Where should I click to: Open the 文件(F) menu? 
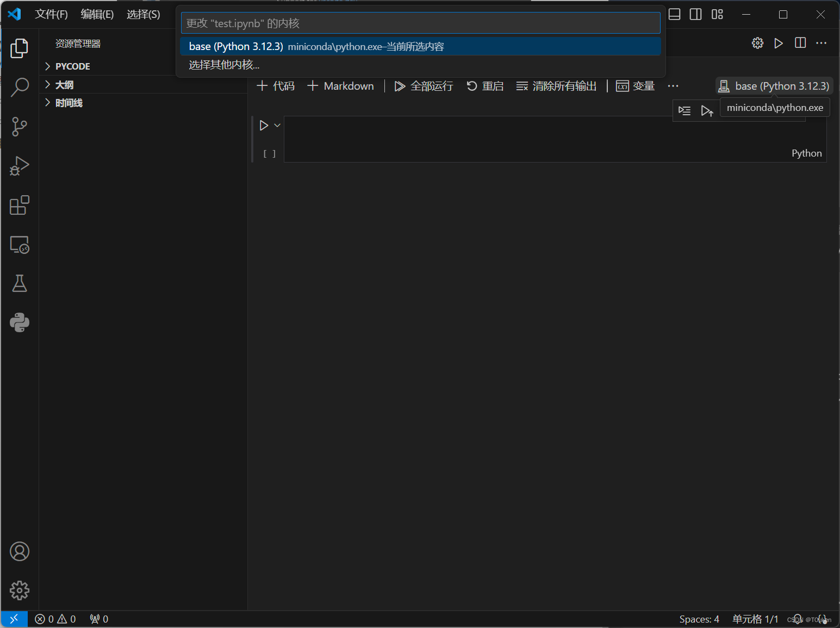[x=51, y=14]
